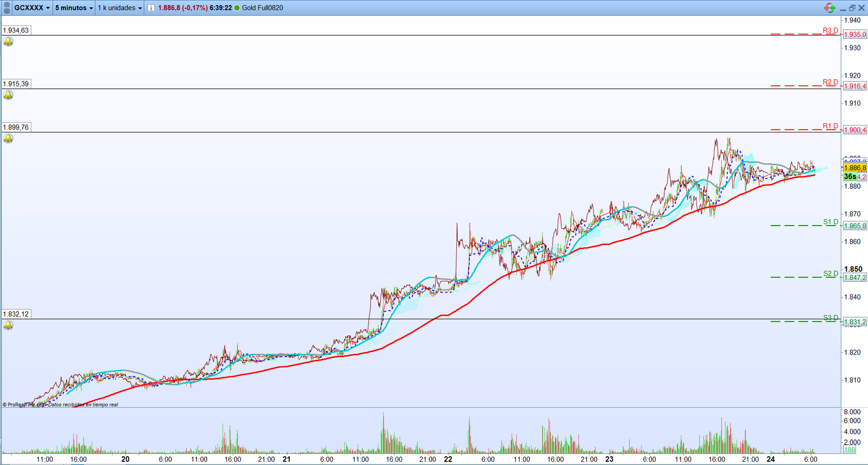The height and width of the screenshot is (465, 868).
Task: Select the 1.899,76 horizontal line label
Action: pyautogui.click(x=16, y=127)
